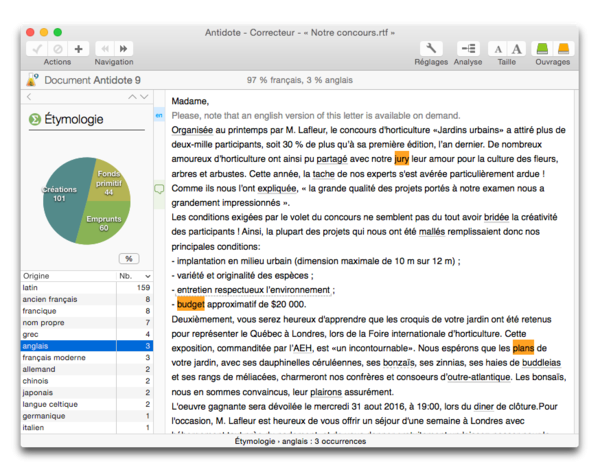600x472 pixels.
Task: Open the Analyse tool icon
Action: [468, 49]
